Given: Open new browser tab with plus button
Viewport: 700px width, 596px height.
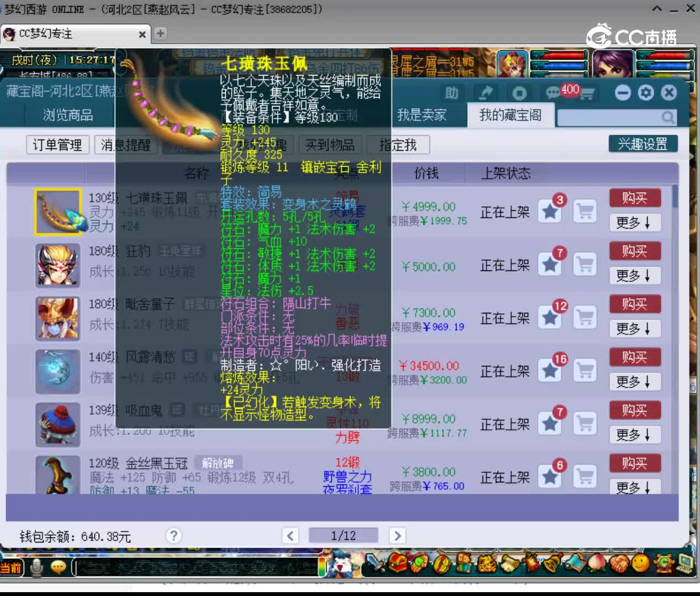Looking at the screenshot, I should click(x=160, y=34).
